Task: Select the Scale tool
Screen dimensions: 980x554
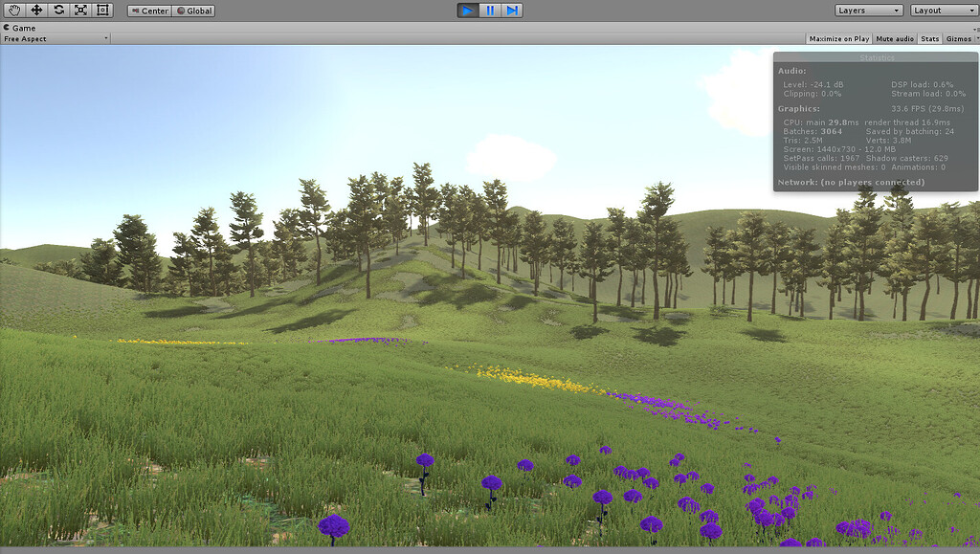Action: pyautogui.click(x=80, y=10)
